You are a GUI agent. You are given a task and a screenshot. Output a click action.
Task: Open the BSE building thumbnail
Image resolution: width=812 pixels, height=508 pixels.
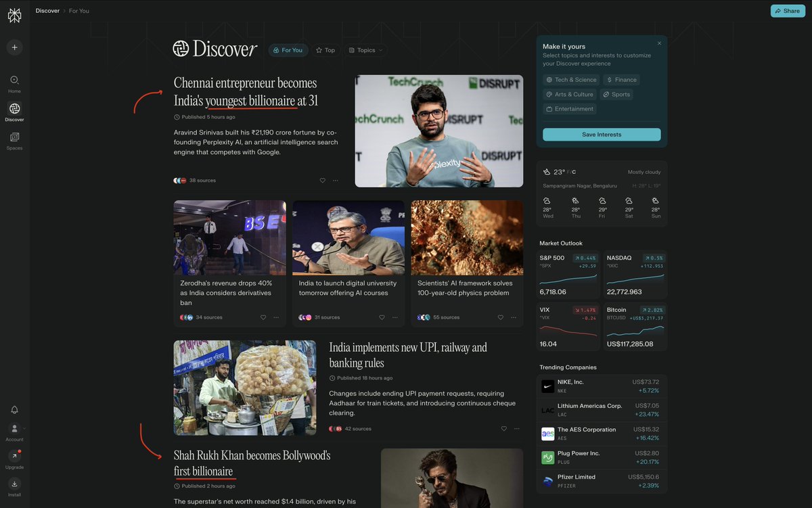coord(230,237)
